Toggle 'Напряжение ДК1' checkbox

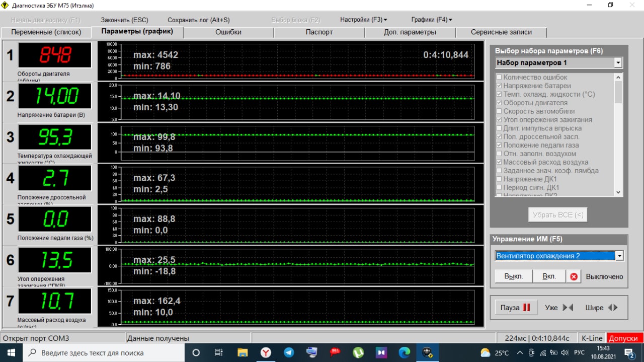tap(499, 179)
